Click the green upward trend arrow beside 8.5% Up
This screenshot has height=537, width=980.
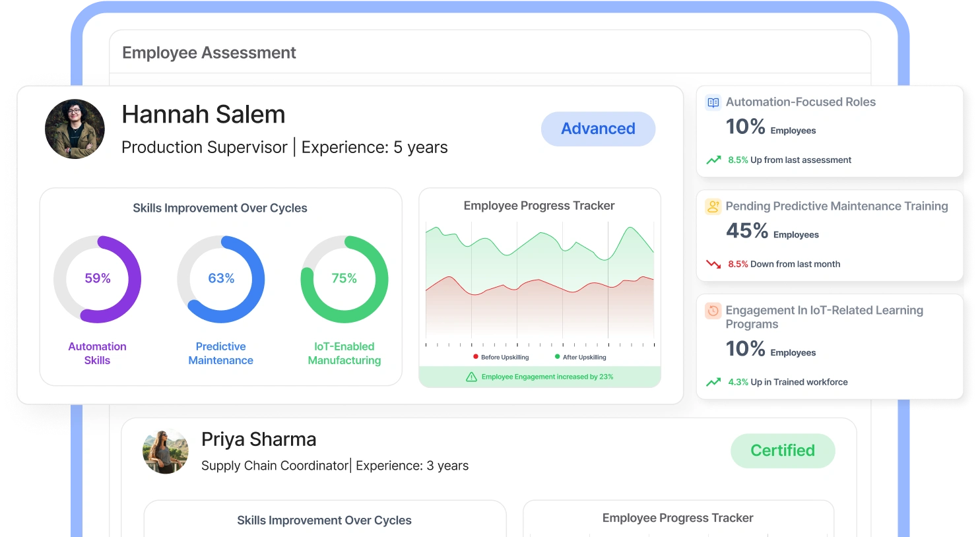click(x=713, y=160)
